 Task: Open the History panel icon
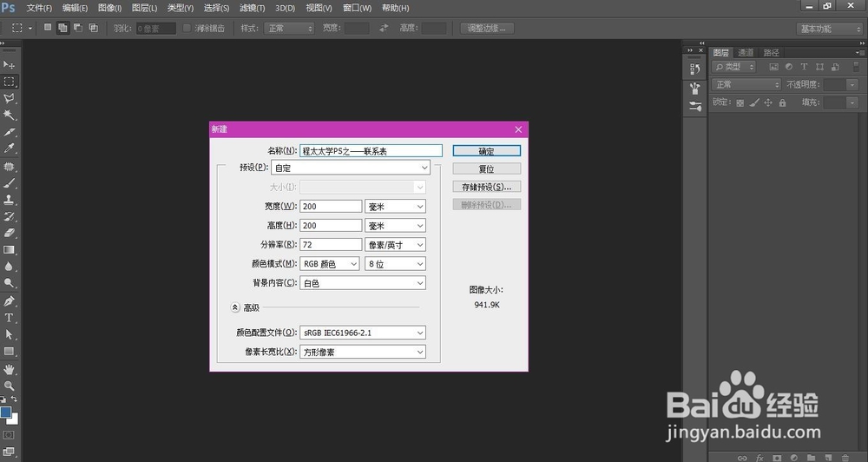(694, 69)
